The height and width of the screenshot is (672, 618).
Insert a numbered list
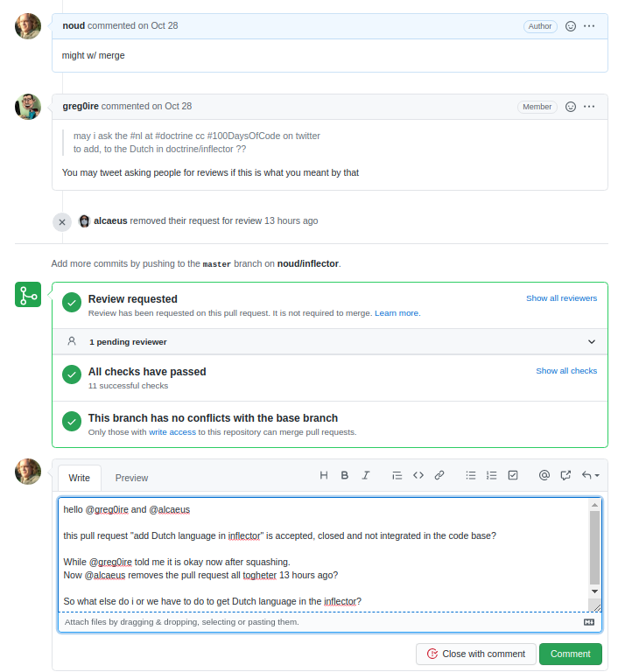coord(491,475)
